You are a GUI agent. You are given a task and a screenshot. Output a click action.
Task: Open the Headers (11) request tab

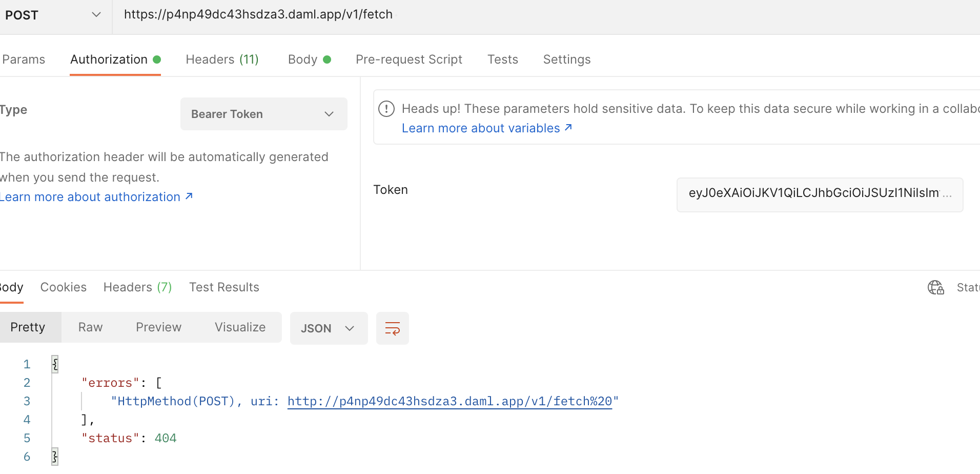pyautogui.click(x=222, y=60)
